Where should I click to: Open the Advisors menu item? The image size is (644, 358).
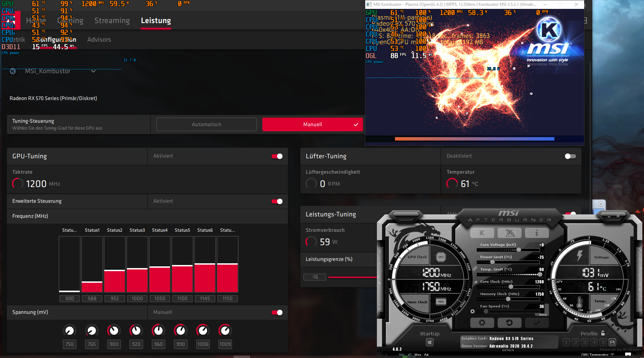point(99,40)
